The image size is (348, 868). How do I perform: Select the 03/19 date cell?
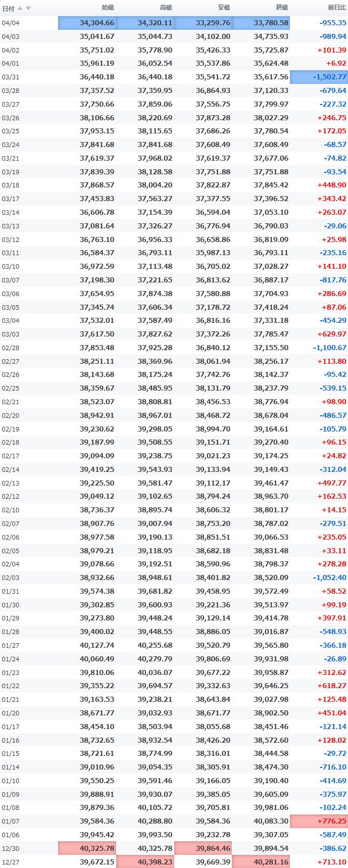(11, 172)
